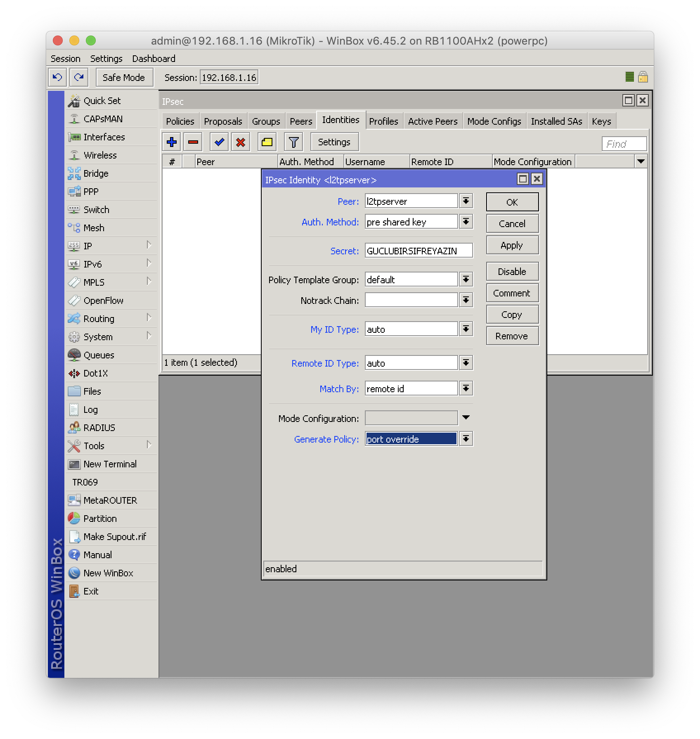Screen dimensions: 700x739
Task: Expand the Mode Configuration field arrow
Action: tap(466, 418)
